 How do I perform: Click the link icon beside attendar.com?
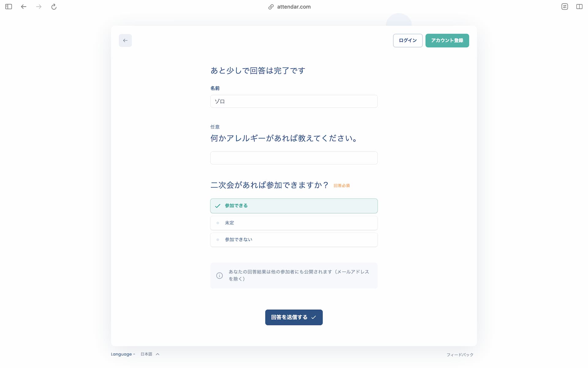click(271, 7)
